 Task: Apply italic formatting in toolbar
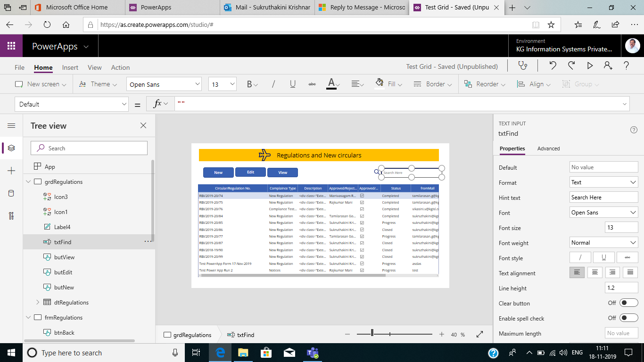tap(273, 84)
